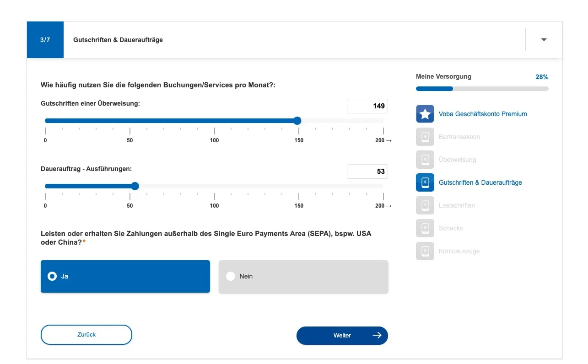
Task: Click the Weiter button label
Action: [342, 336]
